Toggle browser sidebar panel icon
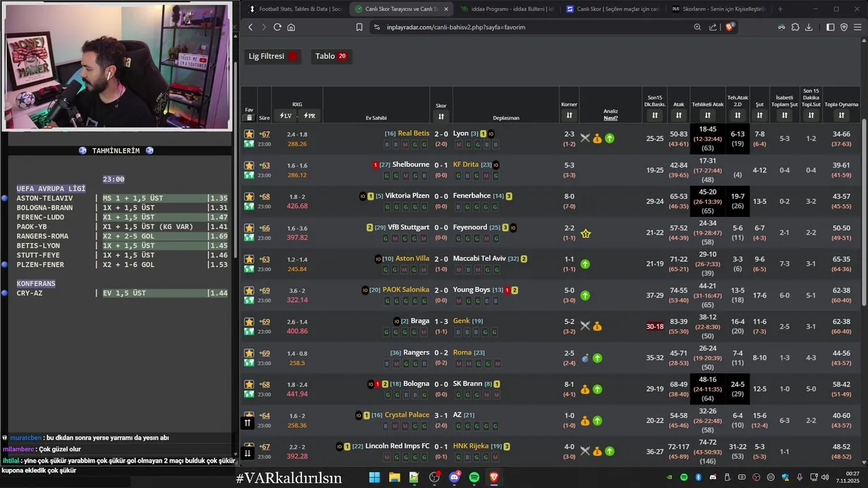The height and width of the screenshot is (488, 868). (x=830, y=27)
